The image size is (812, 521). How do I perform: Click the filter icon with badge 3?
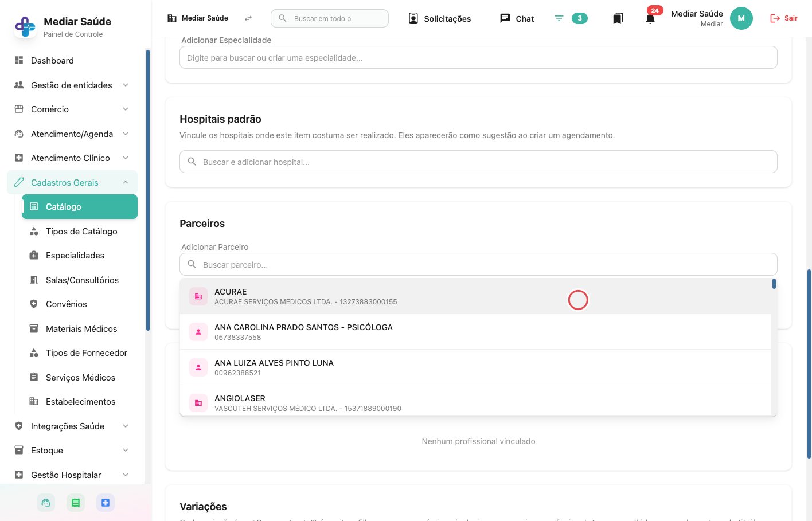coord(559,18)
